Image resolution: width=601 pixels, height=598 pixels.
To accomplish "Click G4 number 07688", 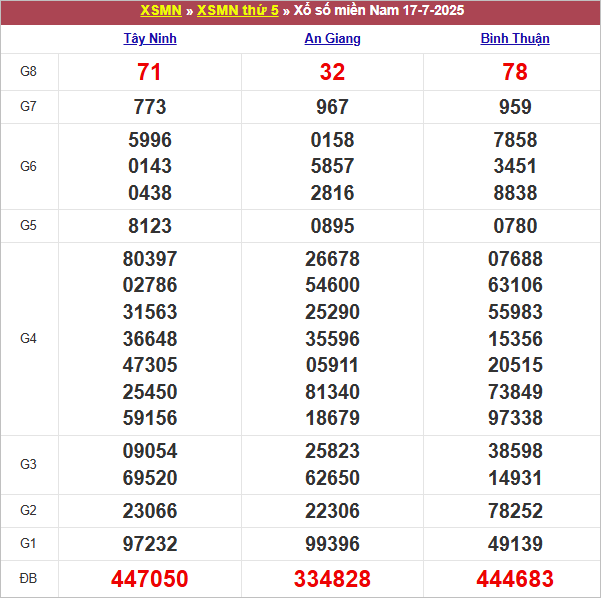I will [x=515, y=259].
